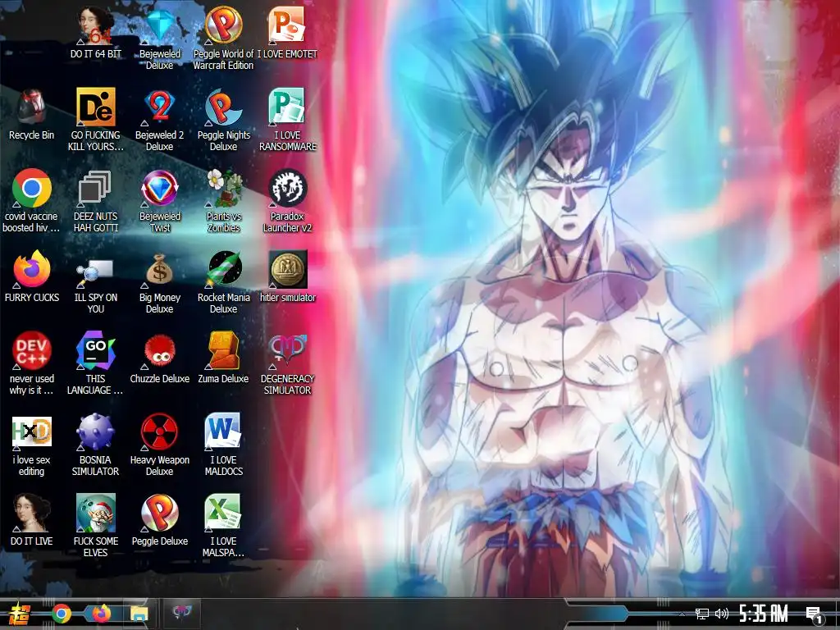Click the 5:35 AM taskbar clock
The image size is (840, 630).
(x=764, y=614)
